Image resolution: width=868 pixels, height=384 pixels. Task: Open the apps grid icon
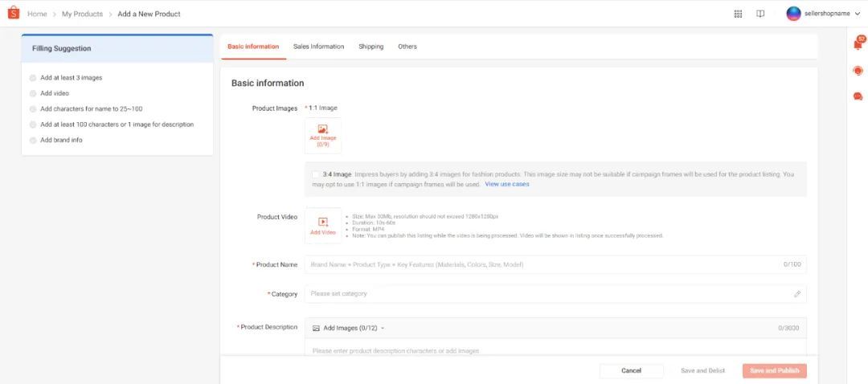click(x=738, y=14)
